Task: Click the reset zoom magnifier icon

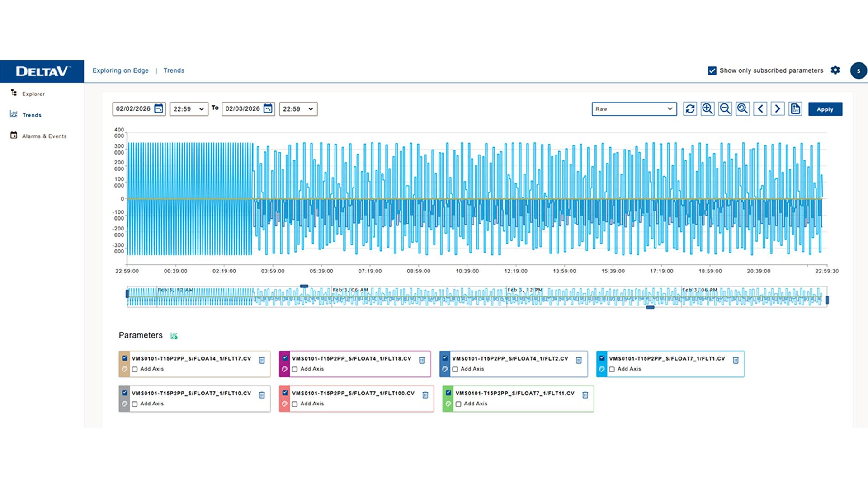Action: click(x=742, y=109)
